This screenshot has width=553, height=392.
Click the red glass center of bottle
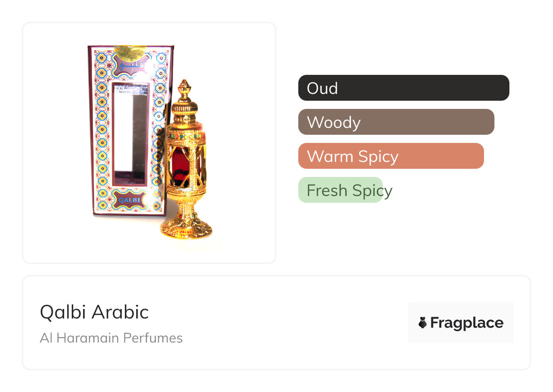point(178,164)
